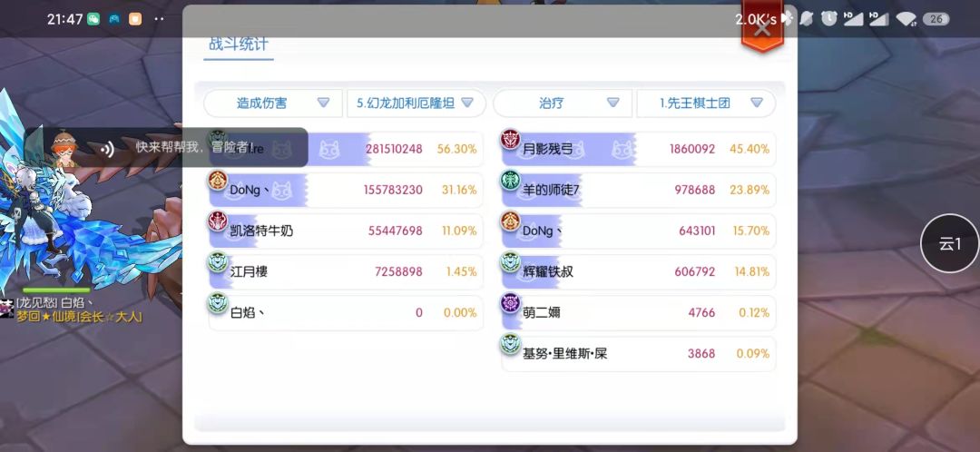Select 江月樓 player name
The height and width of the screenshot is (452, 980).
click(249, 272)
